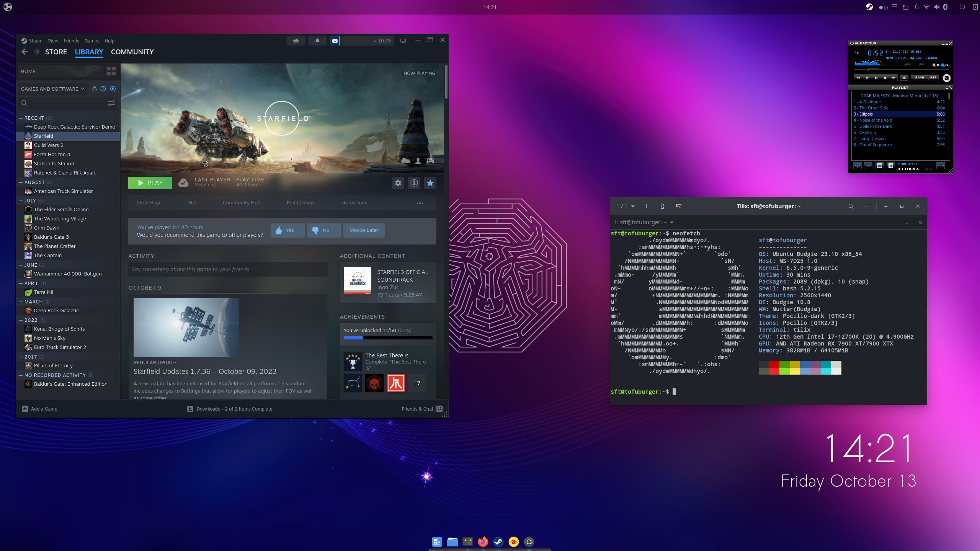The height and width of the screenshot is (551, 980).
Task: Pause playback in Audacious main window
Action: pos(876,78)
